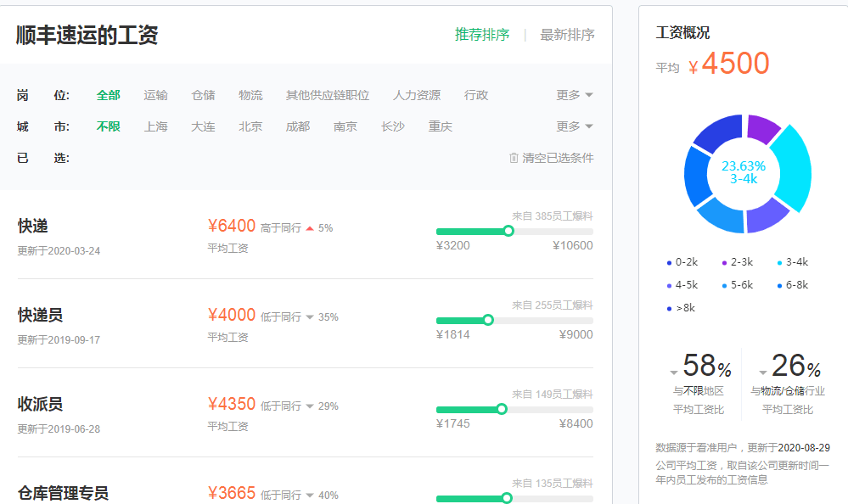Filter positions by 仓储
Viewport: 848px width, 504px height.
pos(204,95)
